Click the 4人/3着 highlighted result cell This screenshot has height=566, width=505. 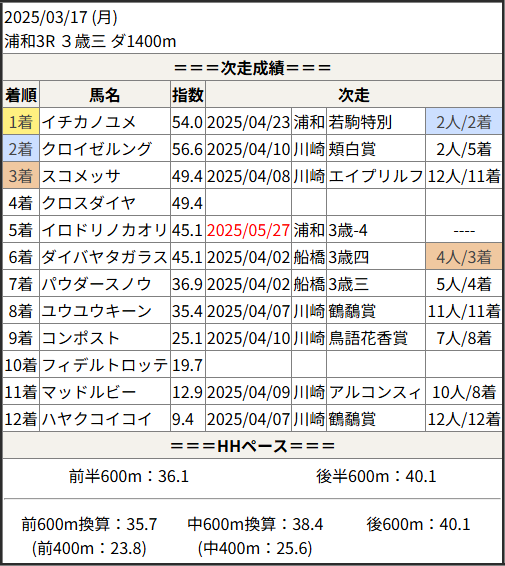click(x=464, y=257)
